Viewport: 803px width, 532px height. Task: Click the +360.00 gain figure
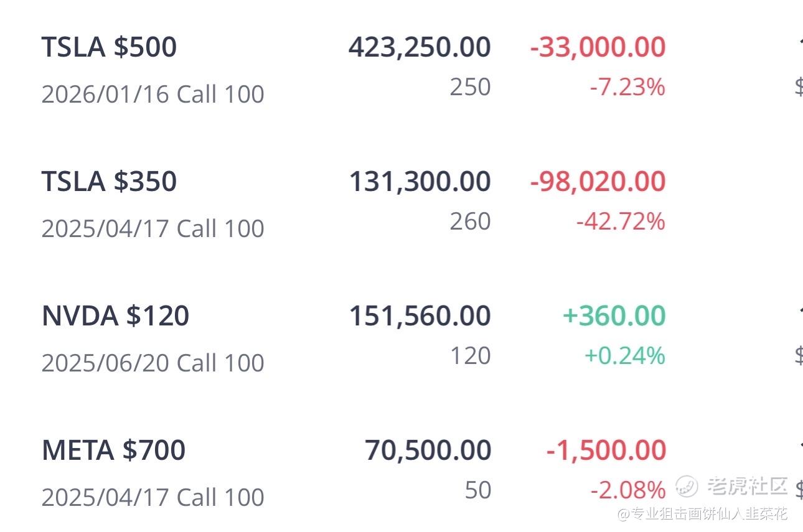614,316
